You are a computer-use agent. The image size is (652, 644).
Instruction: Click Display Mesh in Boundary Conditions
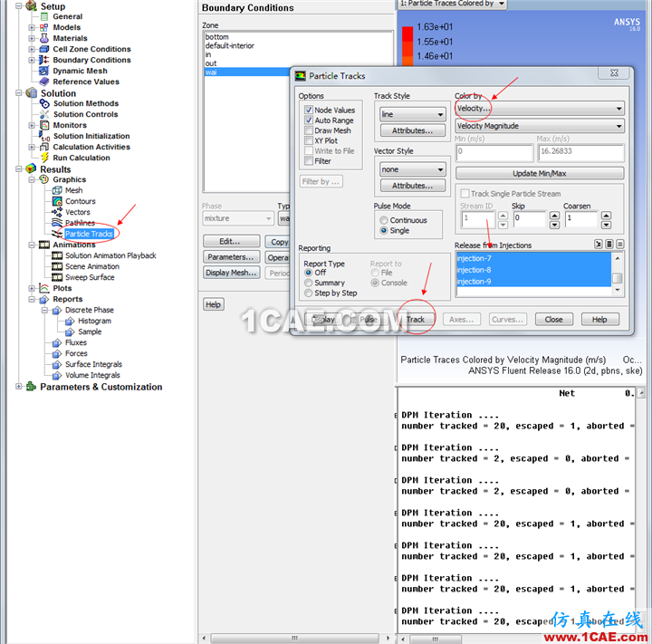(x=232, y=273)
